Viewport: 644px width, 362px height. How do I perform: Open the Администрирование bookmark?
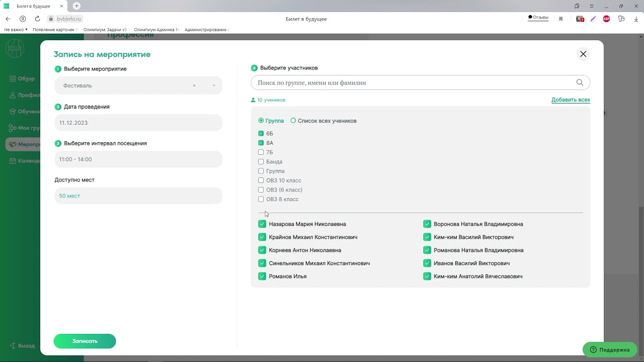pos(207,30)
